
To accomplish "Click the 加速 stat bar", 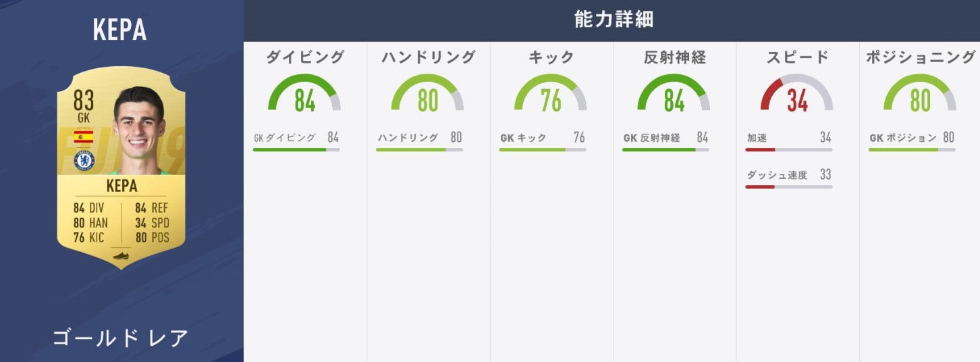I will click(788, 149).
